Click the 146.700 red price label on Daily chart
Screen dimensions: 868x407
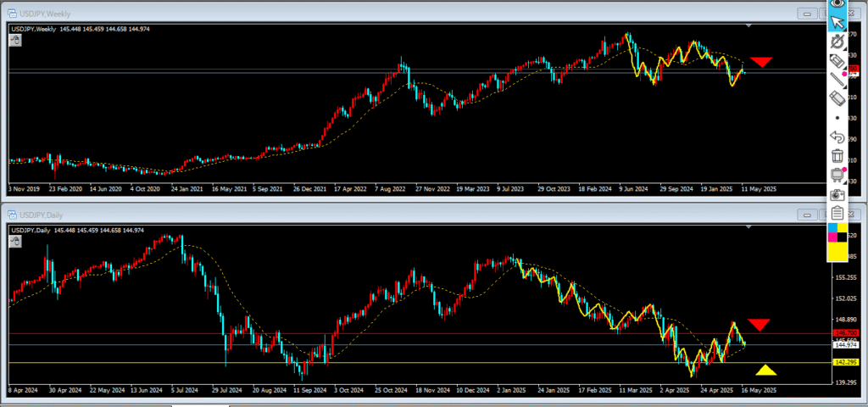[x=845, y=332]
